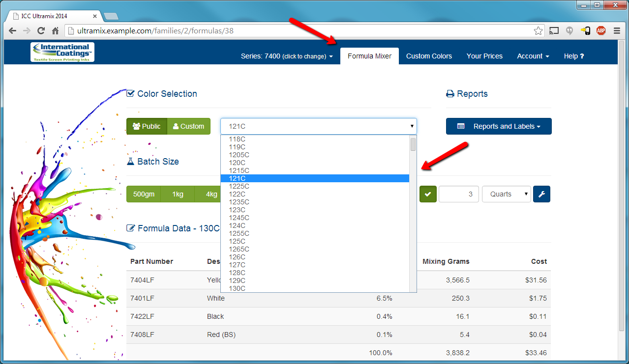The height and width of the screenshot is (364, 629).
Task: Choose 1225C from the list
Action: [x=315, y=186]
